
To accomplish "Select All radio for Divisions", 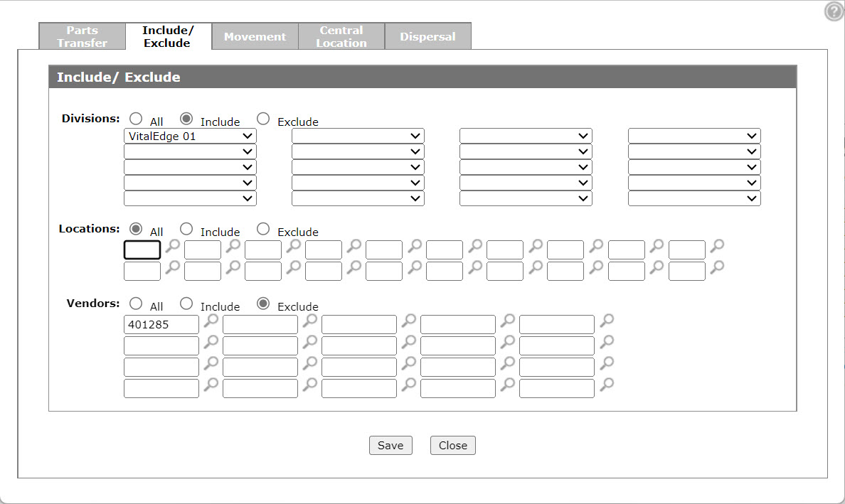I will click(x=136, y=119).
